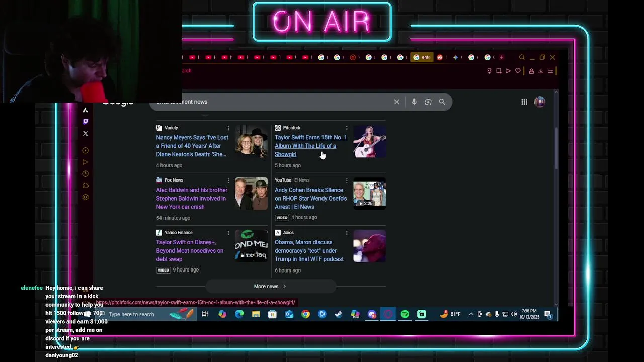Screen dimensions: 644x362
Task: Click the pin icon in browser toolbar
Action: pyautogui.click(x=489, y=71)
